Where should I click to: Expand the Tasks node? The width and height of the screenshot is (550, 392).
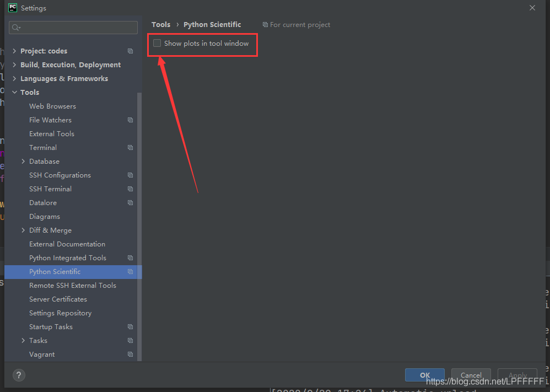pyautogui.click(x=23, y=340)
